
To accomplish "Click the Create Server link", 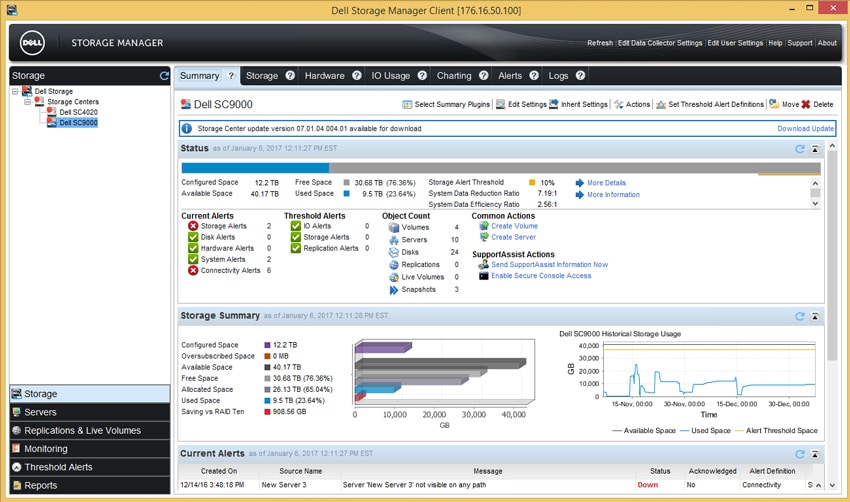I will [x=513, y=237].
